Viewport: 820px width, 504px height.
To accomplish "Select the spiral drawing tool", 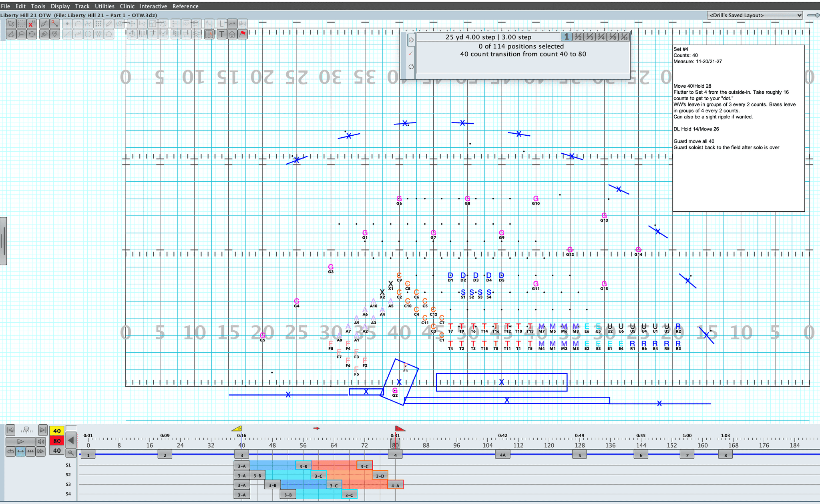I will 119,24.
